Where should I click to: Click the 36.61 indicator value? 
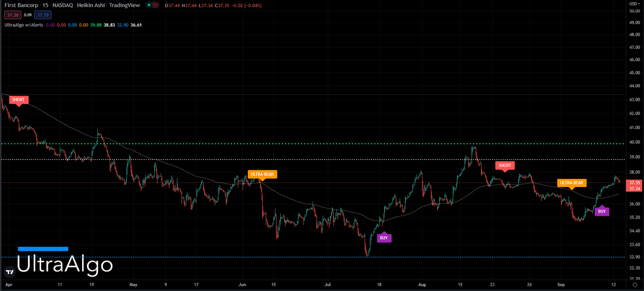pos(135,25)
